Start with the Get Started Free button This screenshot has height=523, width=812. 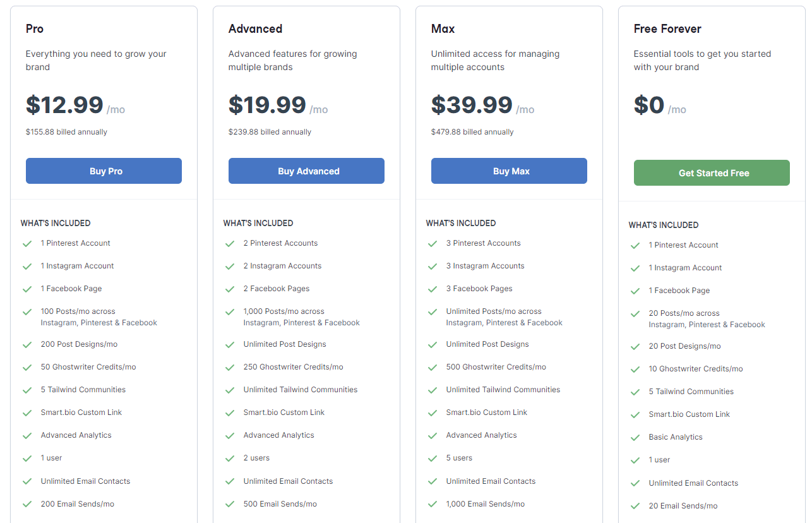coord(712,173)
